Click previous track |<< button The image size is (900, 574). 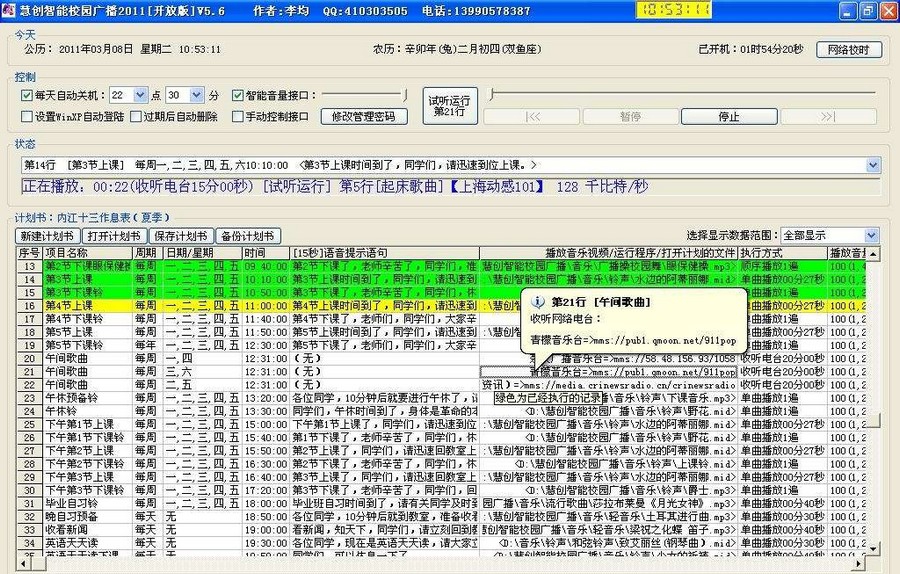coord(533,117)
